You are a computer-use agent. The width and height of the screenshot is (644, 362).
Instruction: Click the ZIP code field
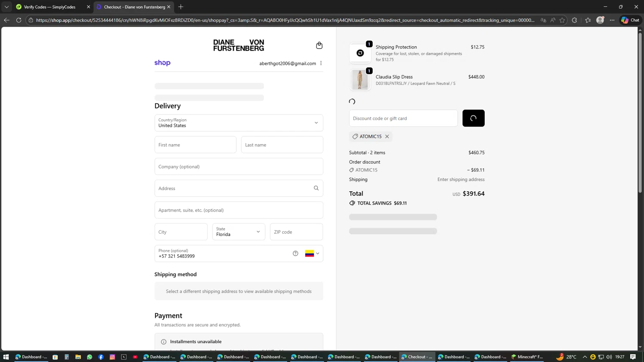click(x=296, y=232)
